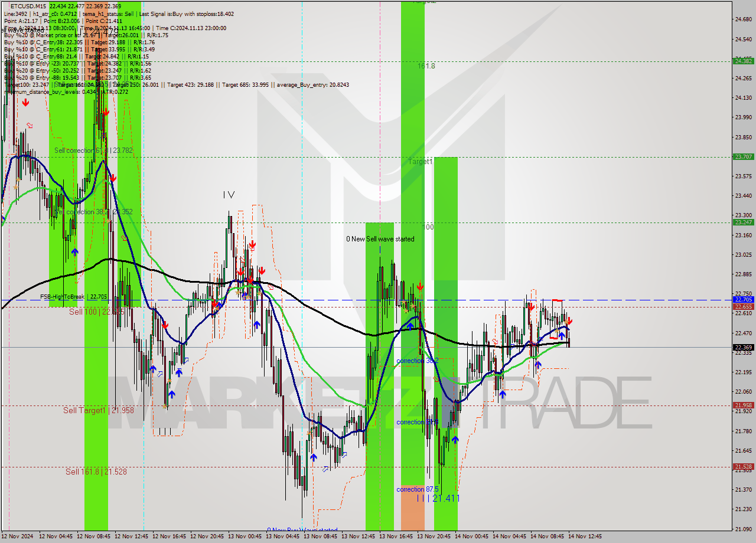Click the green 23.247 price tag
756x543 pixels.
coord(743,222)
